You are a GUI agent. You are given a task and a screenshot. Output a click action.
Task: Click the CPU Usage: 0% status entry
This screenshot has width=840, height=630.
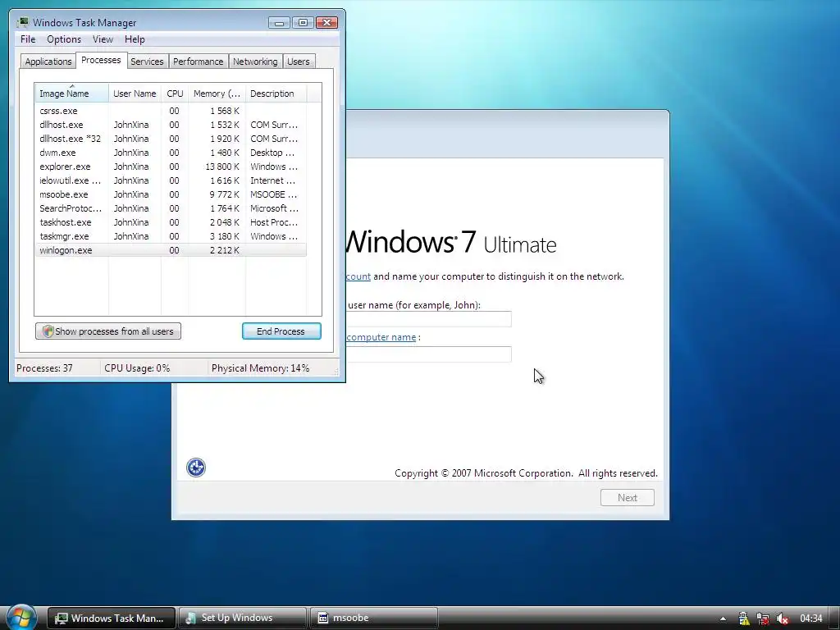point(137,368)
